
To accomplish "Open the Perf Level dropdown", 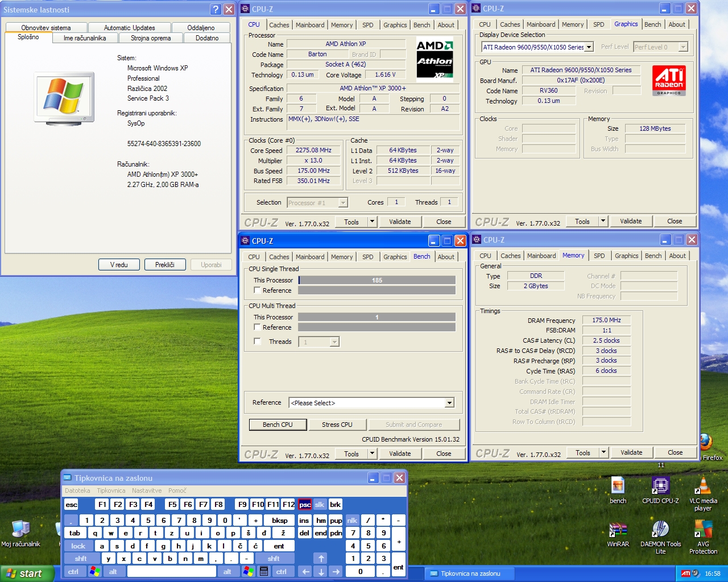I will (661, 47).
